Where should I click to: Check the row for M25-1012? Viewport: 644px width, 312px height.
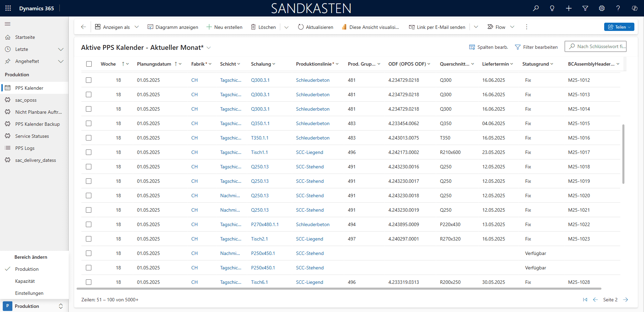[89, 80]
